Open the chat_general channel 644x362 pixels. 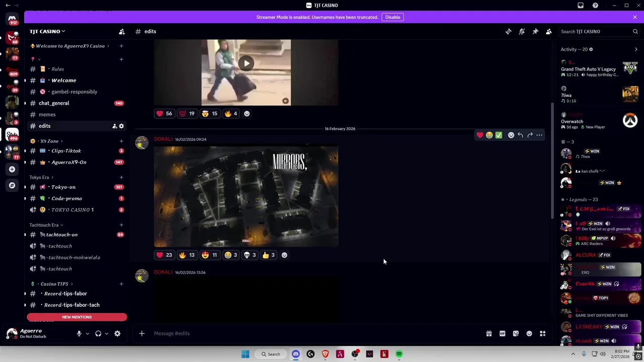(75, 103)
